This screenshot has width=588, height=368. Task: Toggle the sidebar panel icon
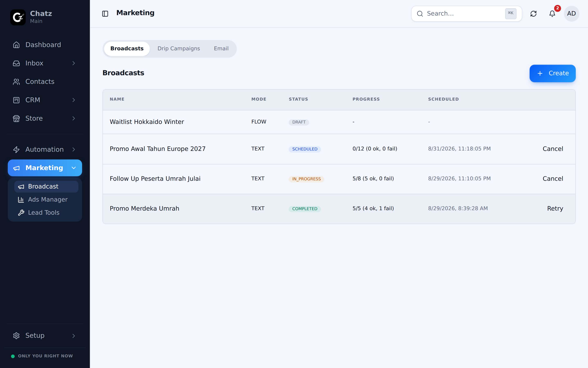[105, 14]
